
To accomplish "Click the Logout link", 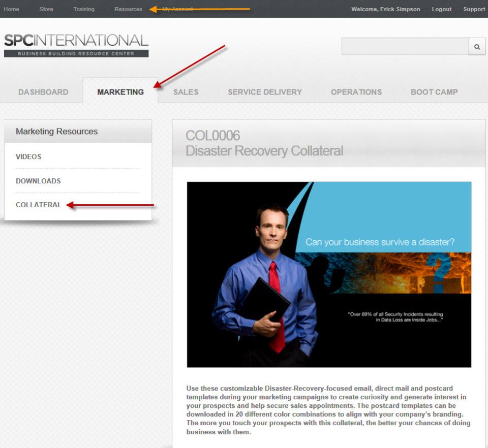I will click(x=441, y=9).
